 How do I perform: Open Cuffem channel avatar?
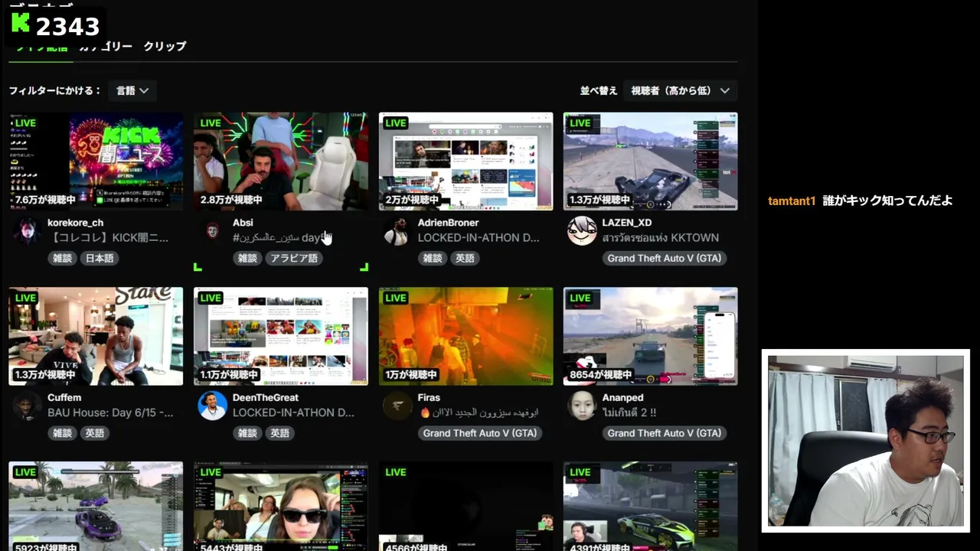point(27,406)
